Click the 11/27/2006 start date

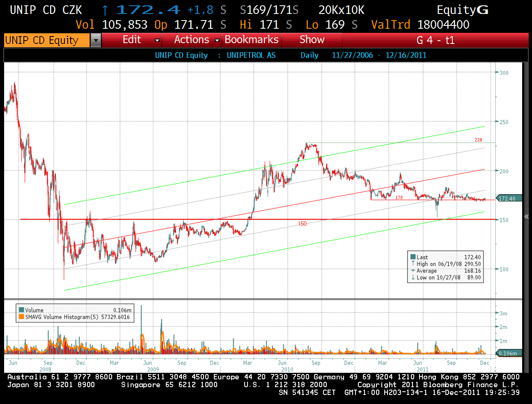(352, 55)
